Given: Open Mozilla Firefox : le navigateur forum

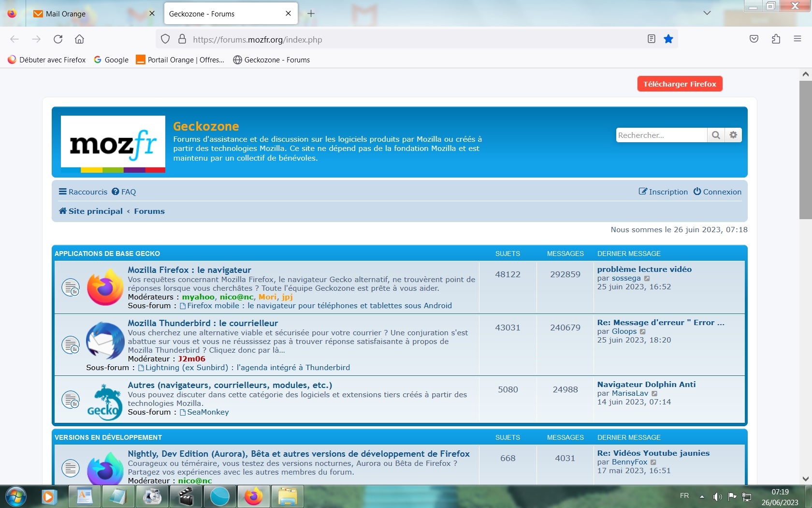Looking at the screenshot, I should 189,270.
